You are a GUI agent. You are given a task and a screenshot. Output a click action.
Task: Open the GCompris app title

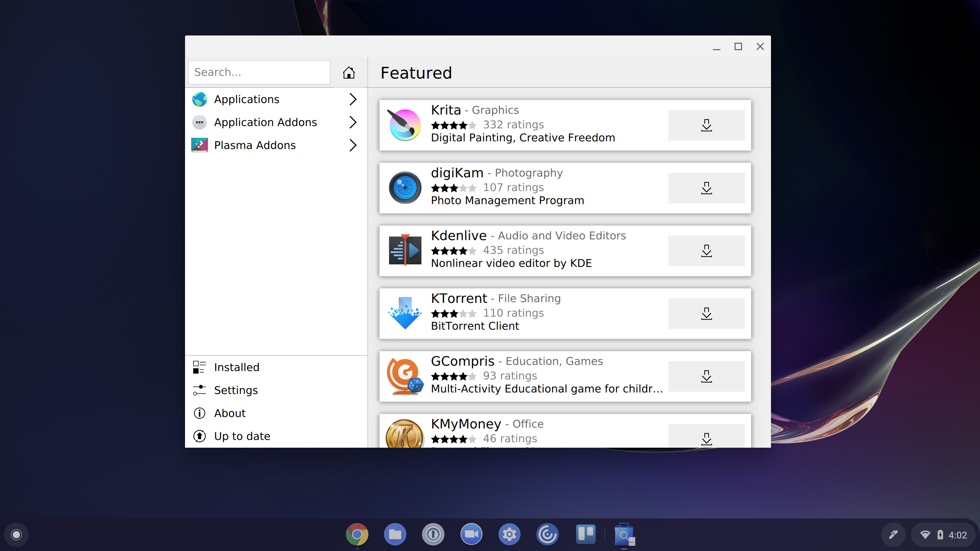coord(463,361)
